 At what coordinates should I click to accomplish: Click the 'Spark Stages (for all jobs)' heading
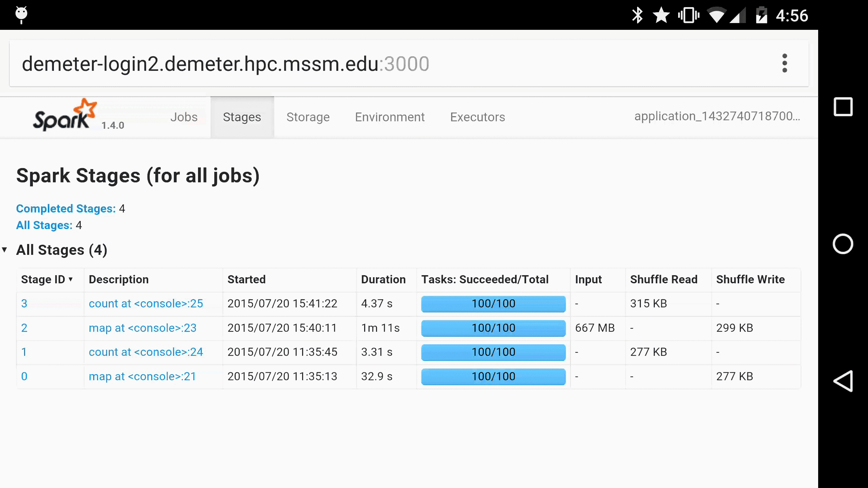[138, 176]
